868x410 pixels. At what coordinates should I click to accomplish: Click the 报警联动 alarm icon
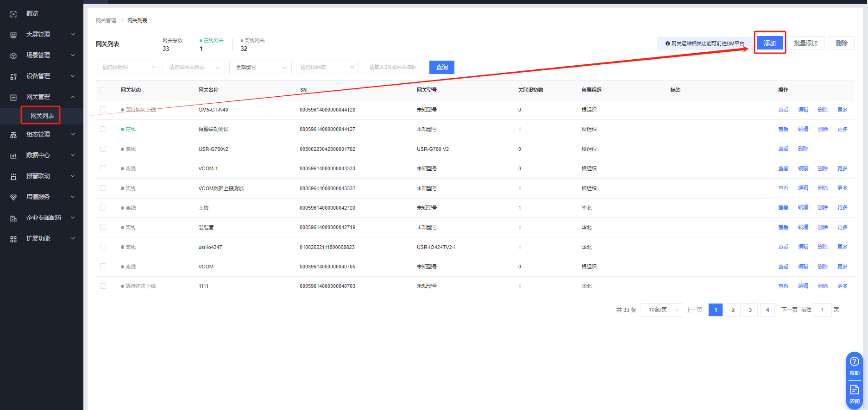click(x=13, y=177)
